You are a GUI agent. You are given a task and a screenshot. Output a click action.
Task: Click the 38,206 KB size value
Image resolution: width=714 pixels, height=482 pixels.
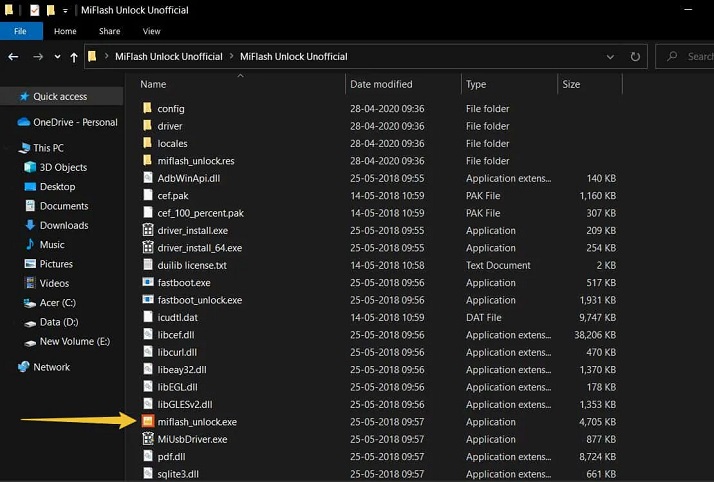click(x=595, y=335)
